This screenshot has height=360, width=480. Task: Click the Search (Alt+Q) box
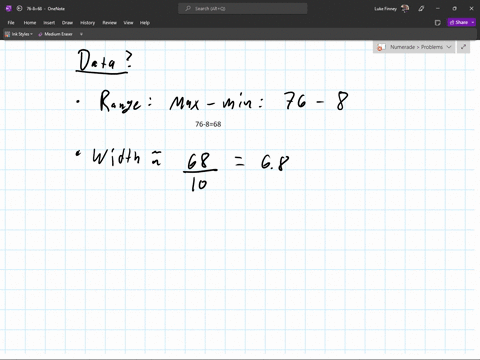(243, 9)
